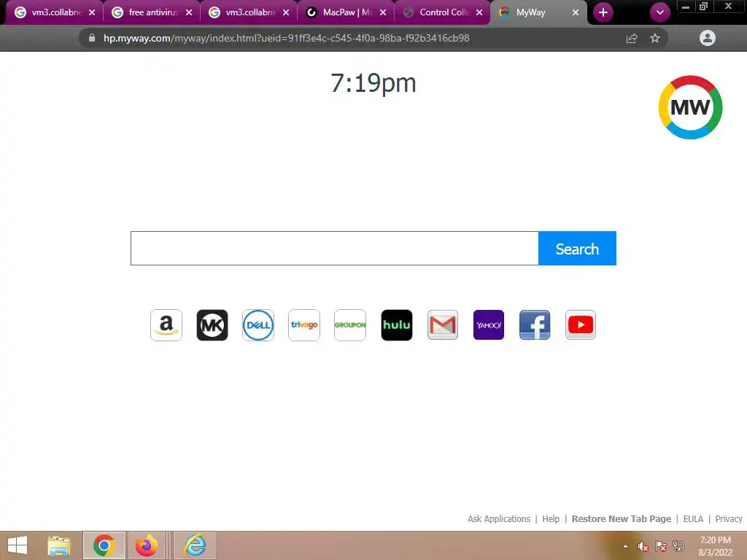Open the Windows Start button
The height and width of the screenshot is (560, 747).
tap(18, 545)
